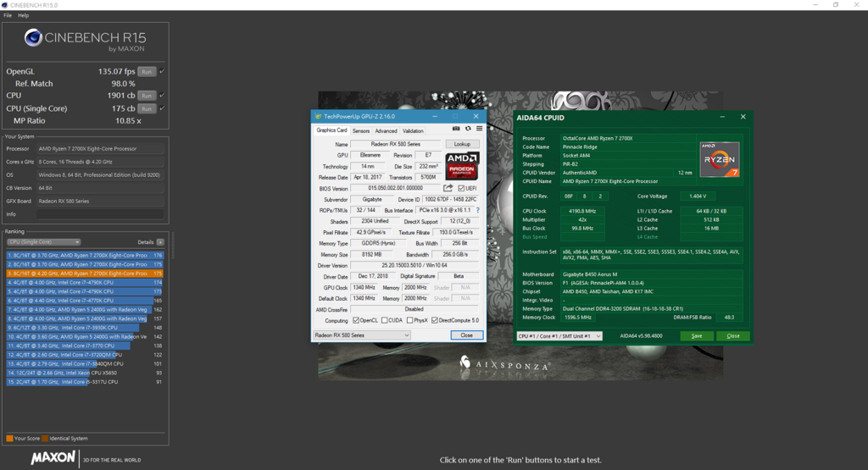Click the Cinebench sphere logo

33,37
